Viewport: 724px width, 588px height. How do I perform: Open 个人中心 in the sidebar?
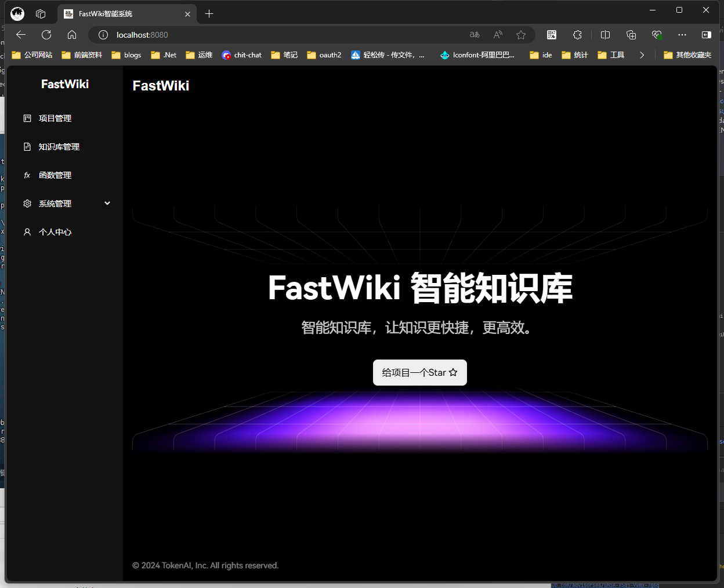[64, 232]
